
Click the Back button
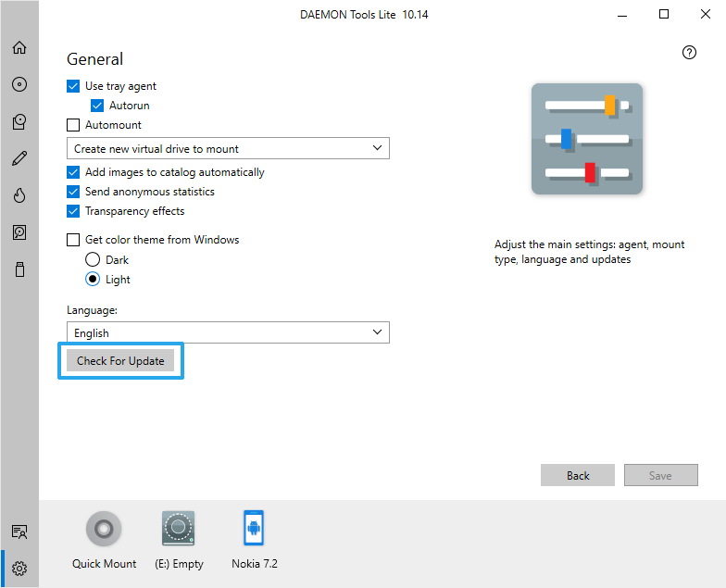pos(578,475)
